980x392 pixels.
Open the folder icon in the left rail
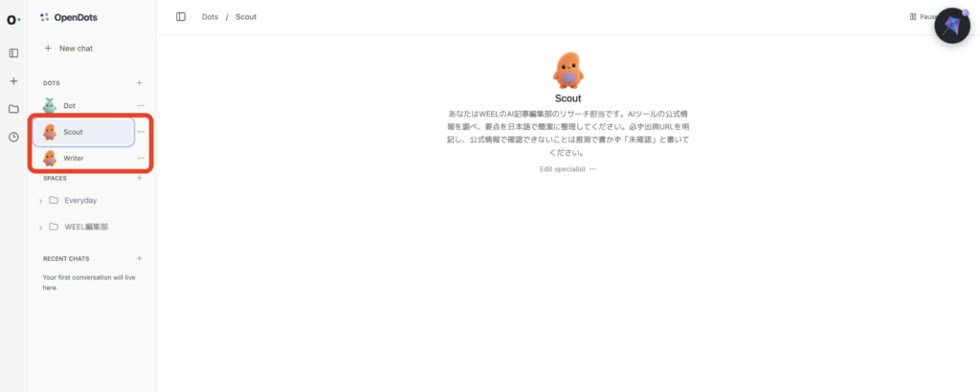pos(13,109)
